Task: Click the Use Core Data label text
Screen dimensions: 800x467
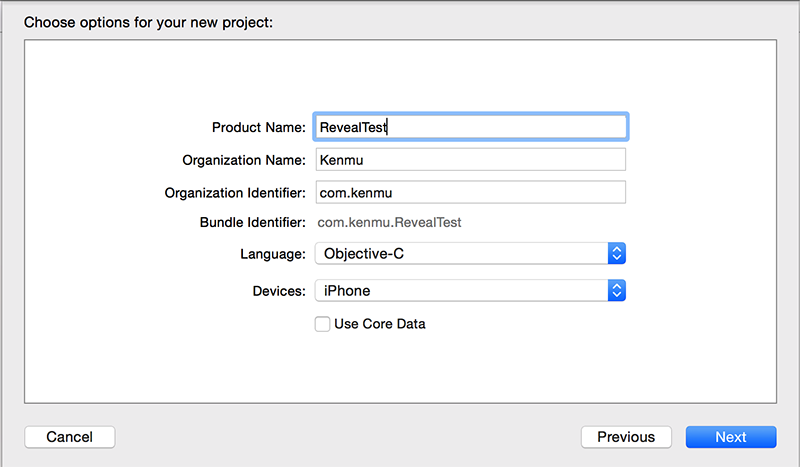Action: (x=380, y=324)
